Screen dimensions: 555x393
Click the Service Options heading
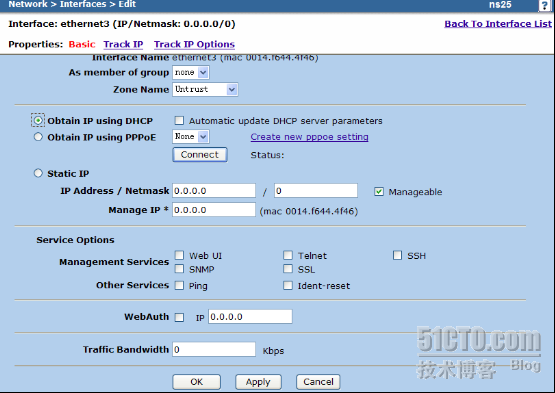pos(75,240)
